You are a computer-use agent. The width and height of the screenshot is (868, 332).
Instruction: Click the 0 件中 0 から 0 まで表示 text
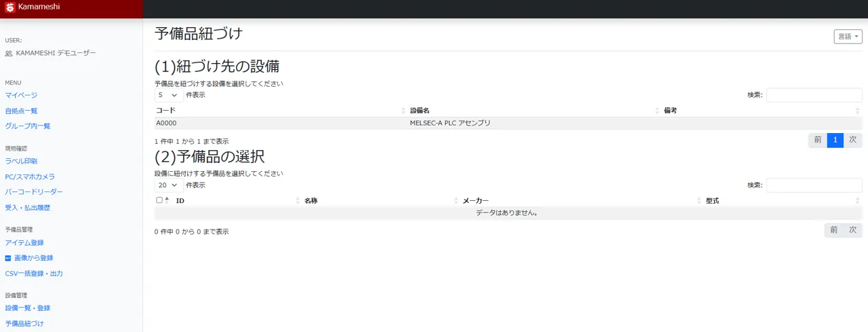tap(191, 232)
